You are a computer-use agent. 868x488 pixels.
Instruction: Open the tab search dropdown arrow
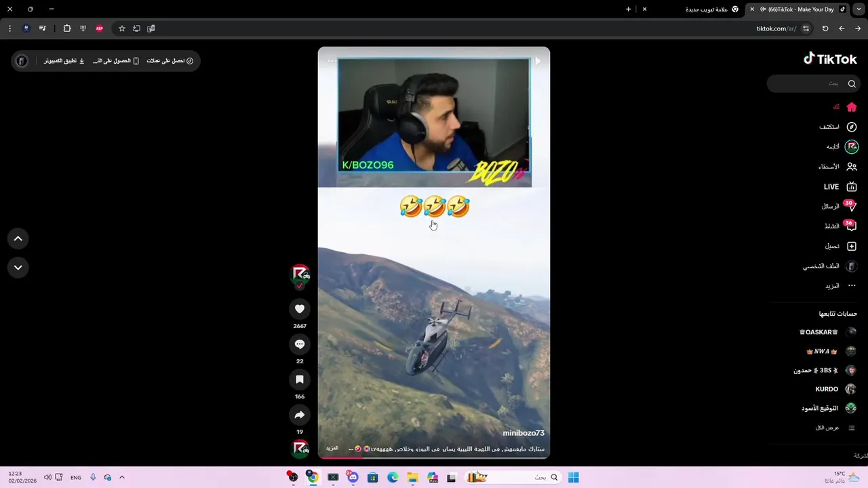[x=859, y=9]
